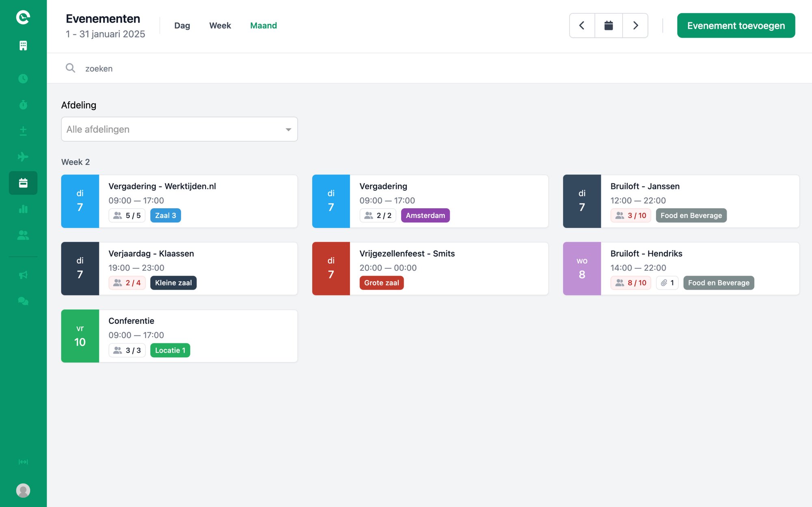Open the building icon in sidebar
Screen dimensions: 812x507
tap(23, 45)
